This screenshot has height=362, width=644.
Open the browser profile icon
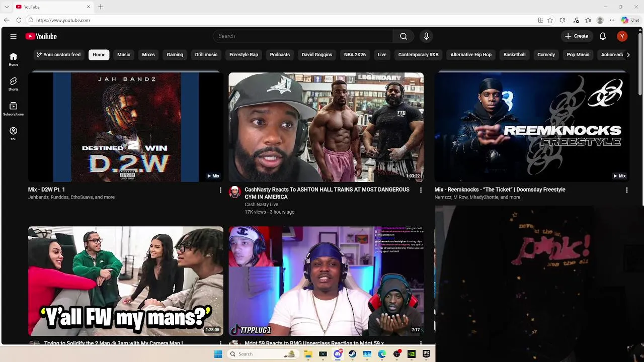click(600, 20)
